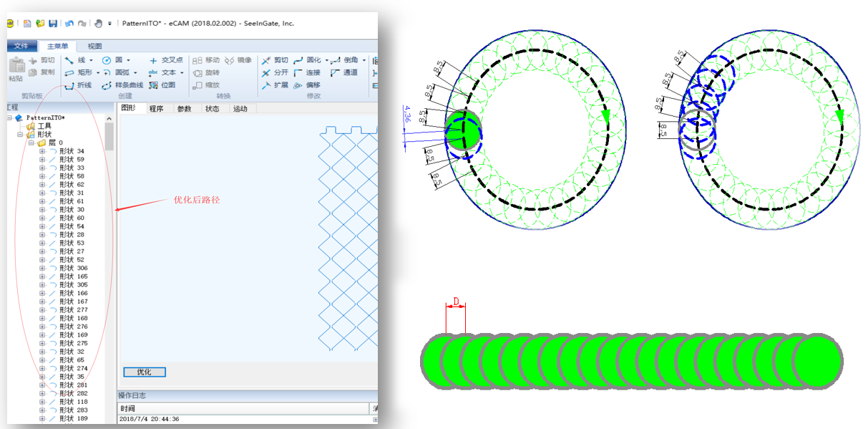Open the 程序 program tab
Viewport: 868px width, 429px height.
(x=156, y=109)
